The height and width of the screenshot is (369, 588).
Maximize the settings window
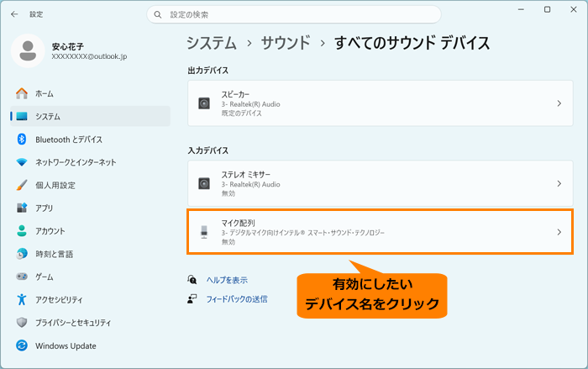coord(547,9)
